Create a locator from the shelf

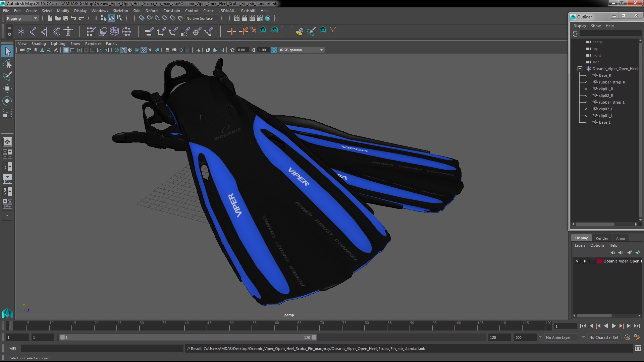(x=21, y=32)
